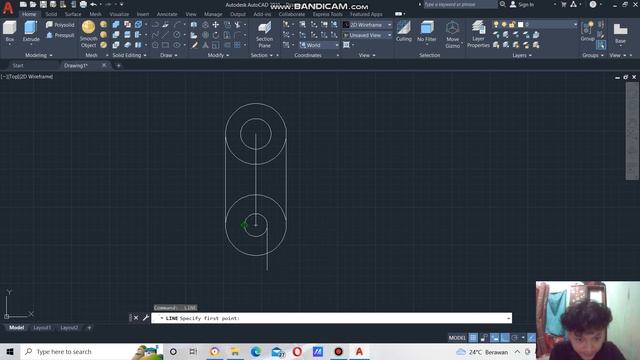The image size is (640, 360).
Task: Click the Windows Start button
Action: coord(10,351)
